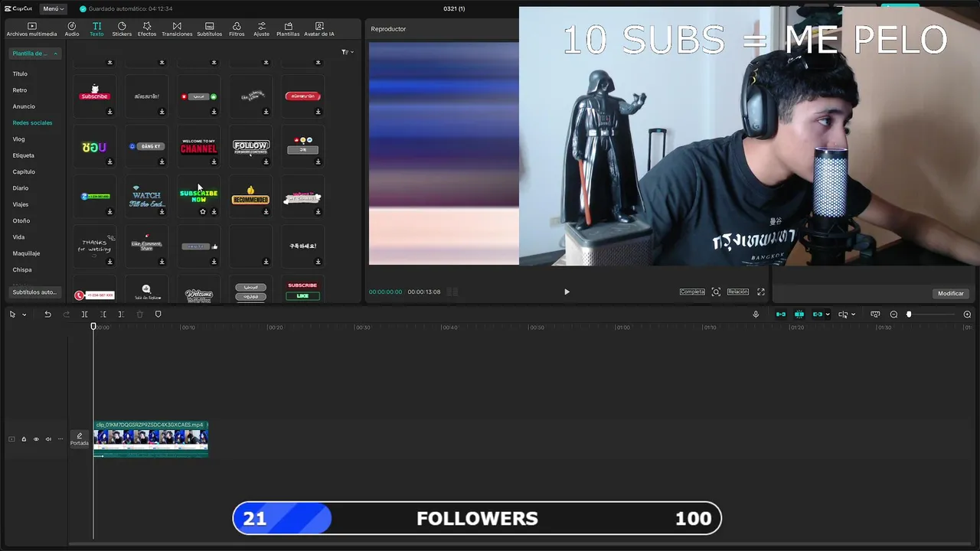
Task: Select the Otoño category
Action: [21, 220]
